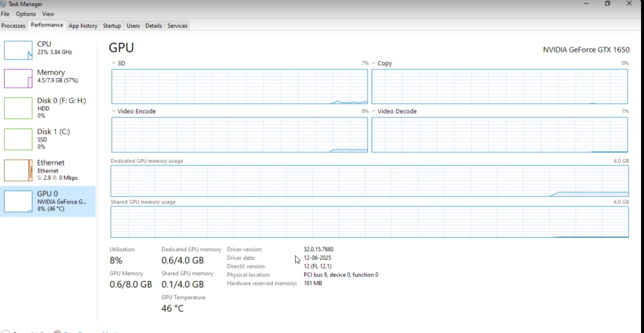The height and width of the screenshot is (333, 644).
Task: Minimize the Task Manager window
Action: [587, 4]
